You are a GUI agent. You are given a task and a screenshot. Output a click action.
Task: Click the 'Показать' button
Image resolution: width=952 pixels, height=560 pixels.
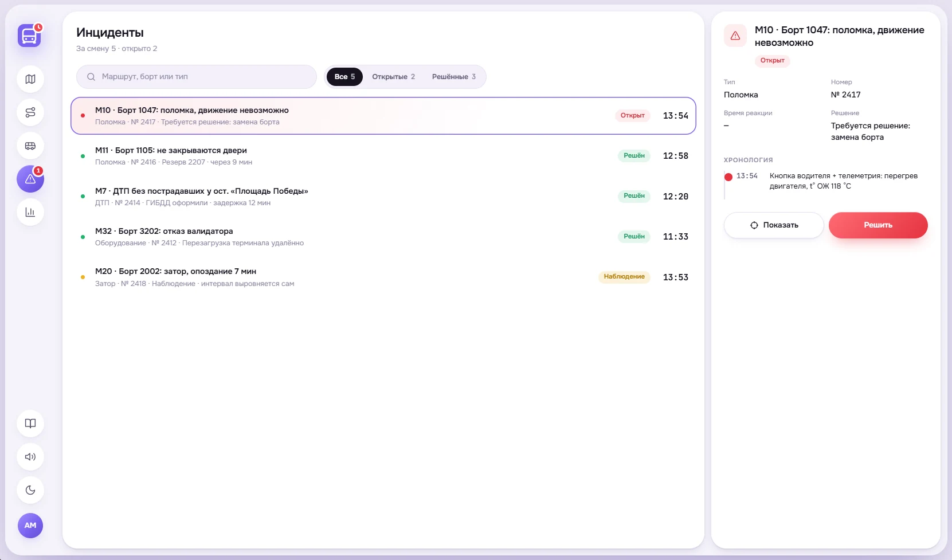[x=774, y=225]
